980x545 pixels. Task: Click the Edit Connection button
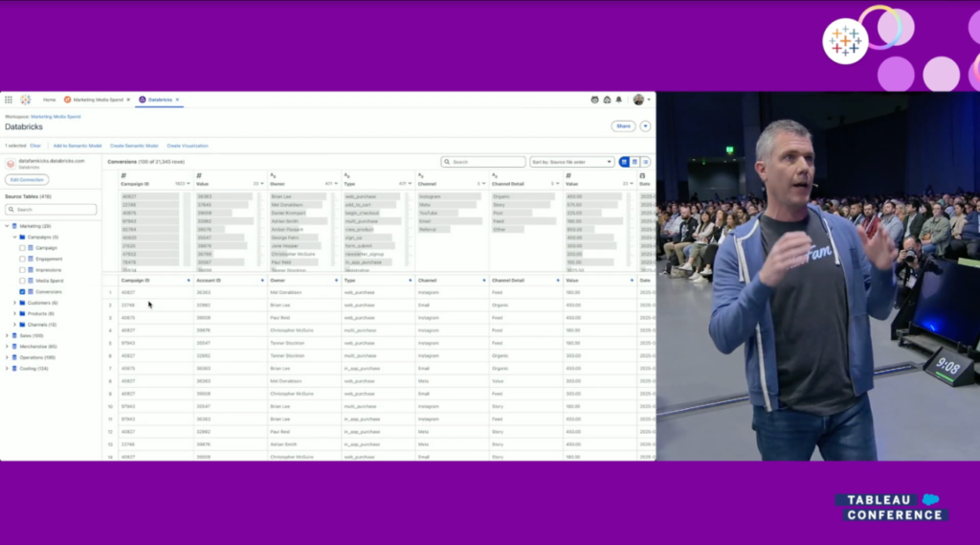(x=27, y=179)
